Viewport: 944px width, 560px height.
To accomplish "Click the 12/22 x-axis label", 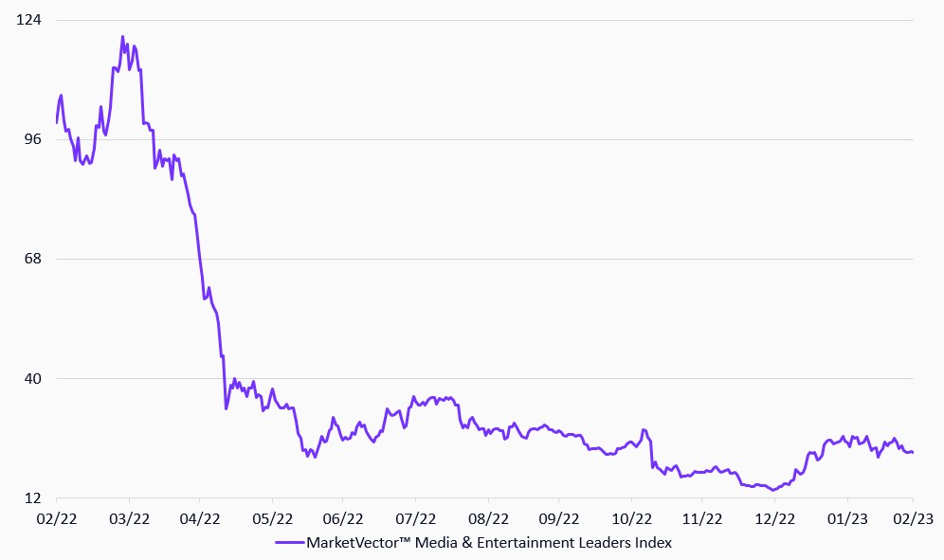I will [773, 518].
